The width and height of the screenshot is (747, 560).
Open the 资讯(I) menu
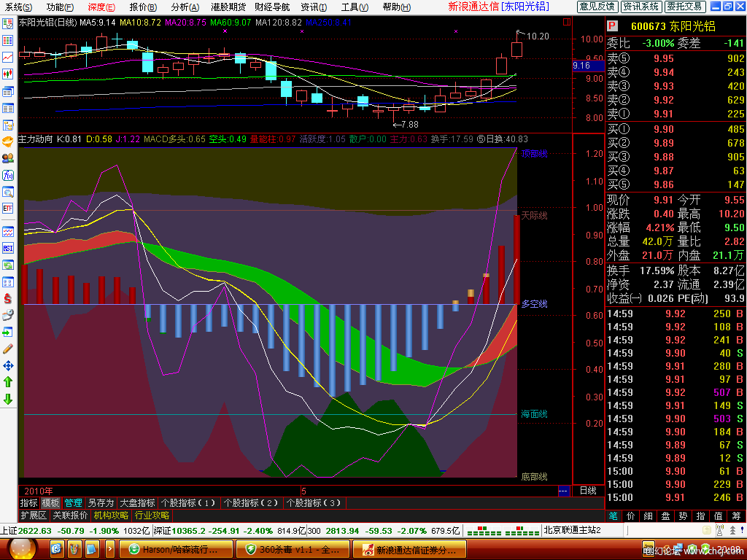tap(314, 7)
